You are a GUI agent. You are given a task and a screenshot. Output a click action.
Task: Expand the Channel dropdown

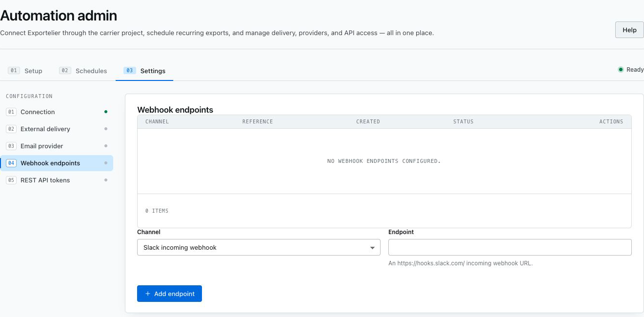pos(259,247)
